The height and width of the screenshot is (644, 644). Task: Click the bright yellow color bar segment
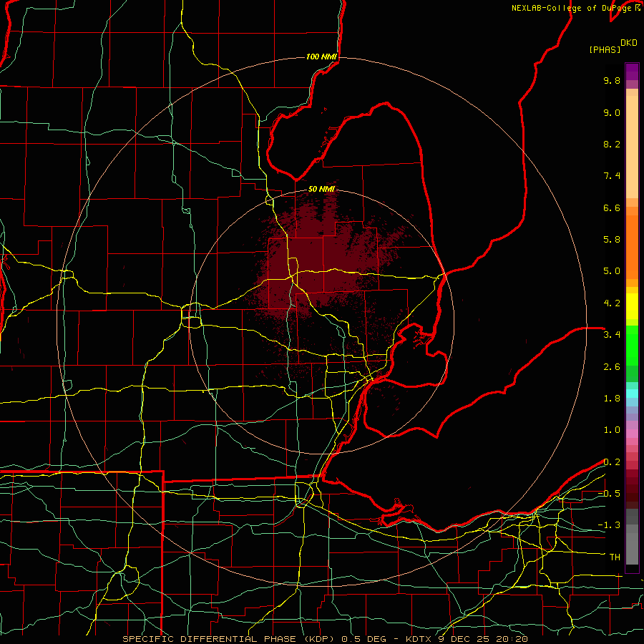click(x=632, y=306)
